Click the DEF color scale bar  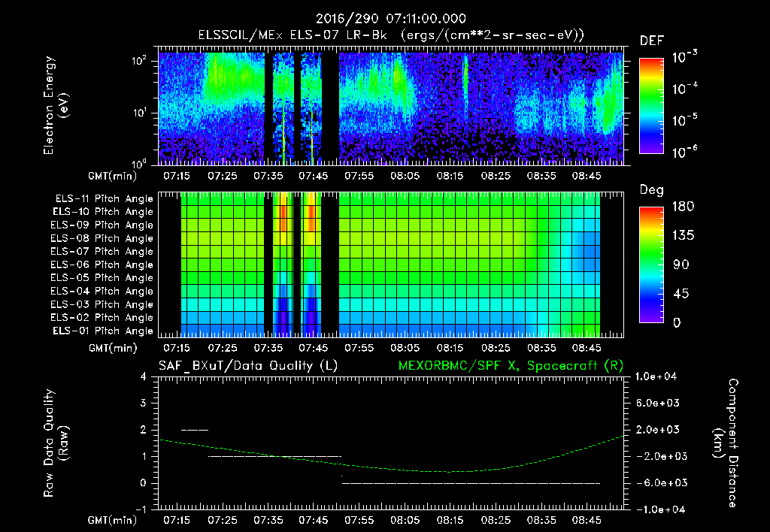click(x=651, y=106)
